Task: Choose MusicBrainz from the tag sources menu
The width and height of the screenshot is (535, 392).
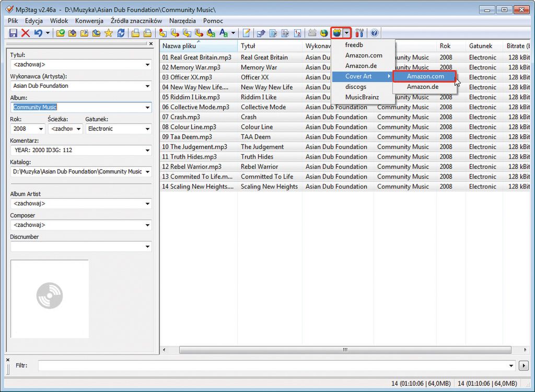Action: 362,97
